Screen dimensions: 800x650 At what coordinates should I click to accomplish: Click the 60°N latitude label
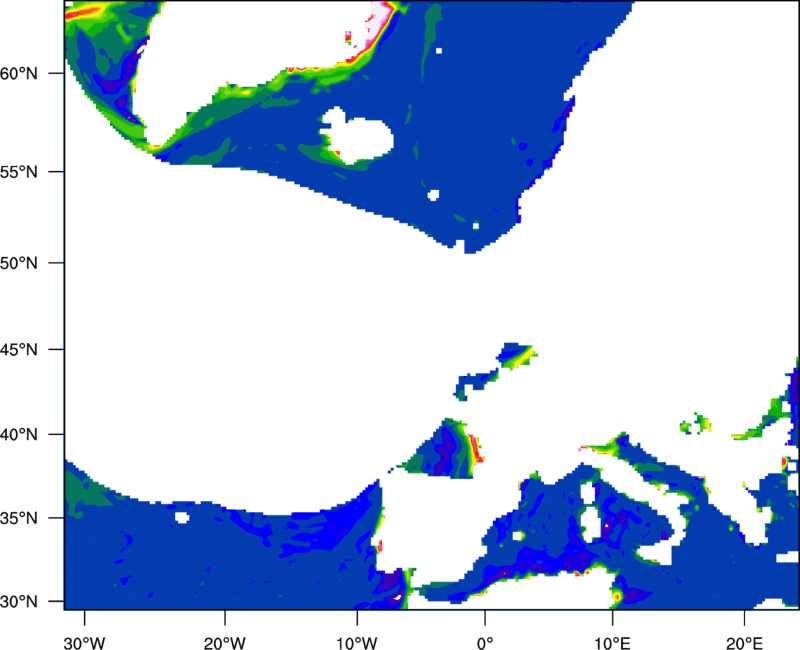tap(19, 73)
